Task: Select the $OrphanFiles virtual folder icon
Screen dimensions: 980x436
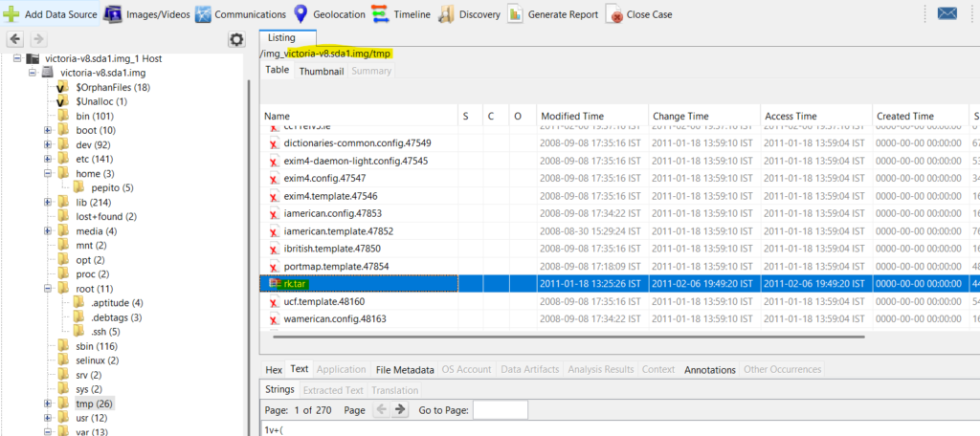Action: 62,87
